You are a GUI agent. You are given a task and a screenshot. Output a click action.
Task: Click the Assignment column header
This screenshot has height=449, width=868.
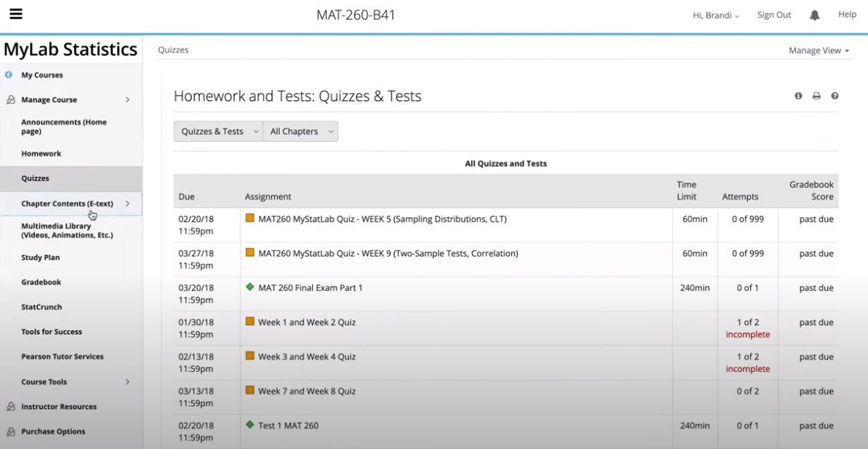point(268,196)
